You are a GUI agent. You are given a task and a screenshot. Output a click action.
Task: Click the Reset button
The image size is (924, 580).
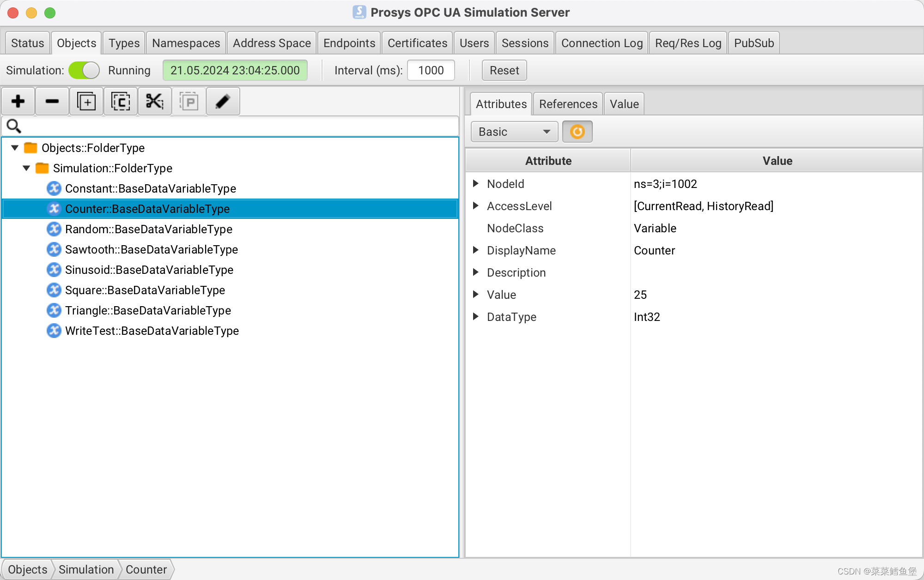click(504, 70)
